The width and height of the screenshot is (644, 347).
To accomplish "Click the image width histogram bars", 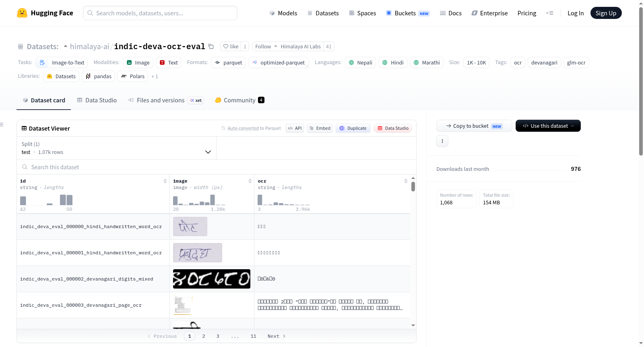I will pos(199,200).
